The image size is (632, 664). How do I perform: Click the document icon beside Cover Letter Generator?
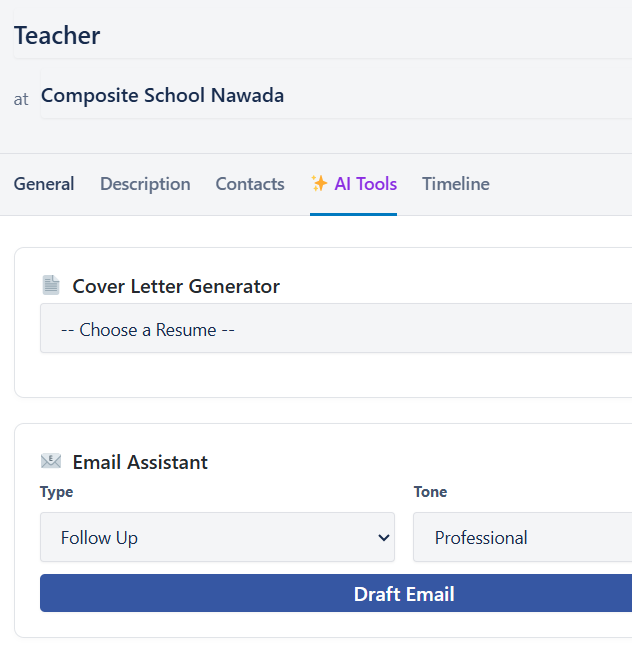(x=51, y=286)
